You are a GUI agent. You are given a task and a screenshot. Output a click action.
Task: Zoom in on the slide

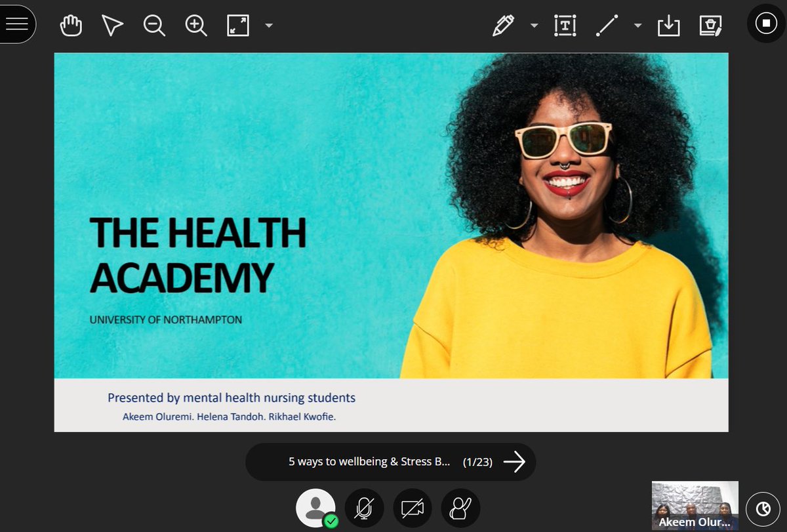point(195,24)
